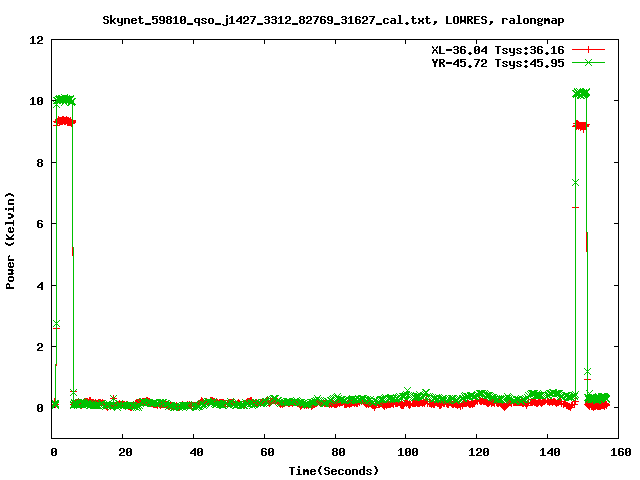This screenshot has height=480, width=640.
Task: Click the green YR legend line sample
Action: pos(588,62)
